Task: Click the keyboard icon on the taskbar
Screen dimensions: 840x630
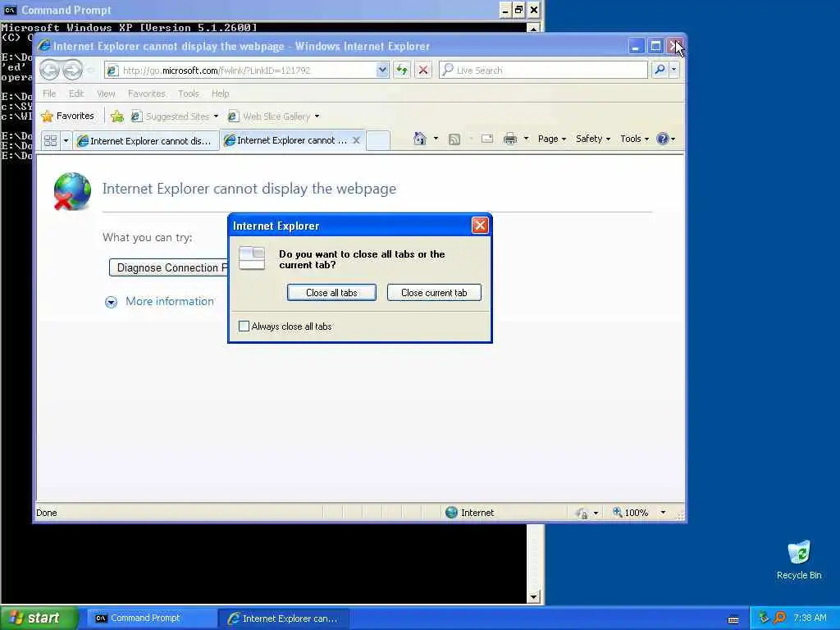Action: pyautogui.click(x=733, y=619)
